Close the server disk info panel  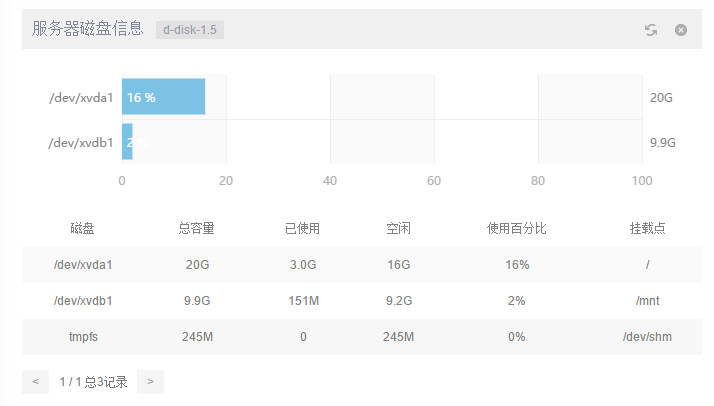(681, 30)
